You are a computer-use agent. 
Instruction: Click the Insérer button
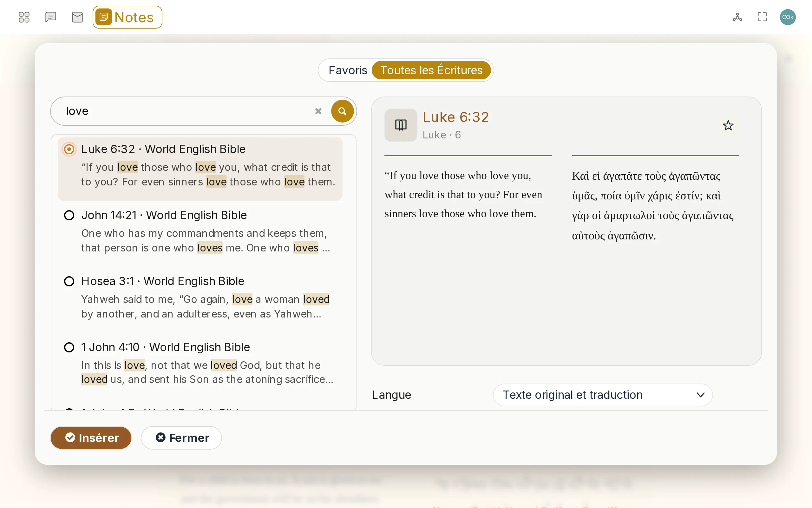pyautogui.click(x=91, y=438)
